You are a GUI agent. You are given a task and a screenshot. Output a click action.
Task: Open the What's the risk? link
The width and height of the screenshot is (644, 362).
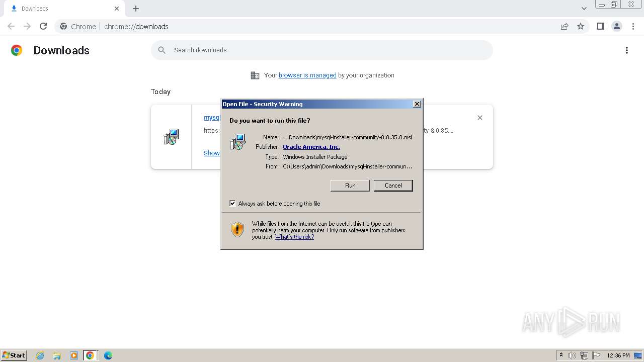click(294, 237)
